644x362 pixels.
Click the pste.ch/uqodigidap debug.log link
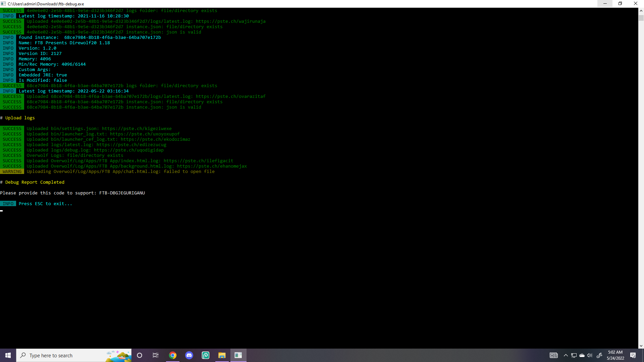point(129,150)
